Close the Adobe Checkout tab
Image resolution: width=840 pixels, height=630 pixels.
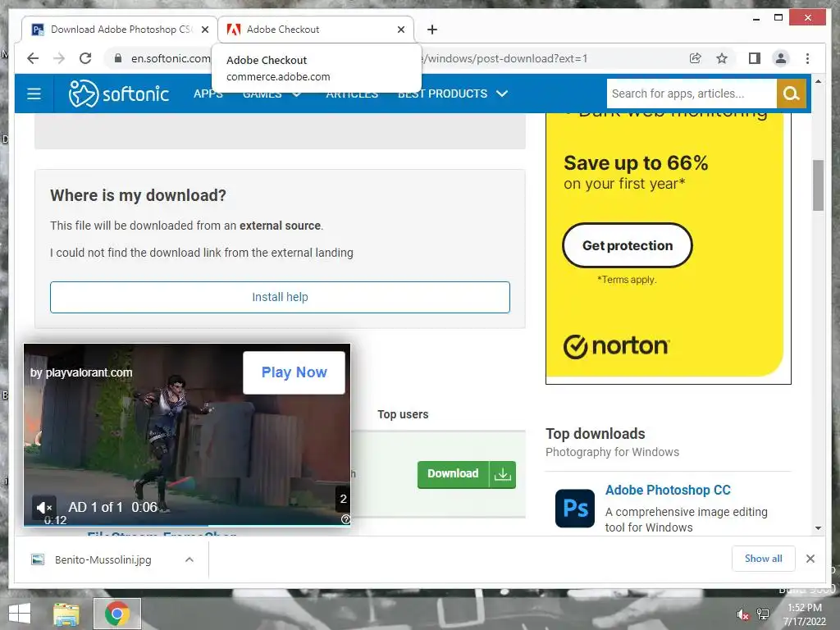pos(400,30)
